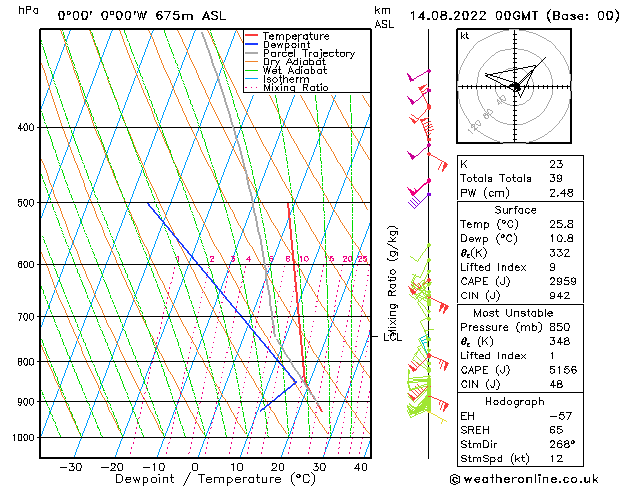Screen dimensions: 629x486
Task: Click the SREH value 65
Action: 556,430
